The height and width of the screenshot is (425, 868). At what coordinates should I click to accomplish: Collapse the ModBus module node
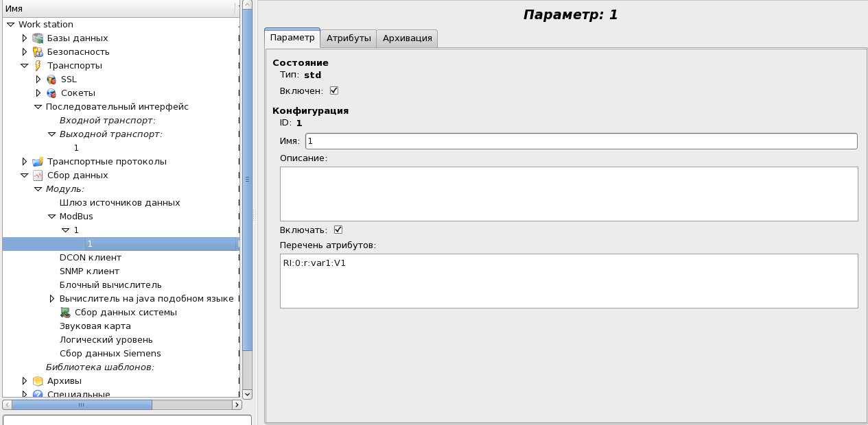tap(51, 217)
